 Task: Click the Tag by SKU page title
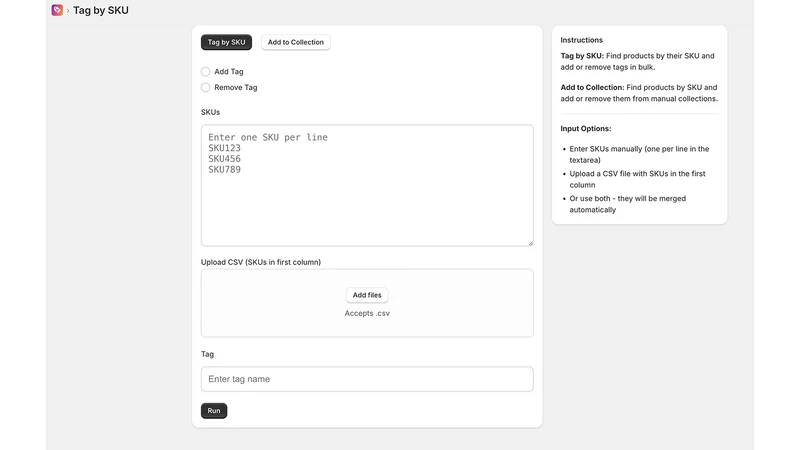pos(101,10)
